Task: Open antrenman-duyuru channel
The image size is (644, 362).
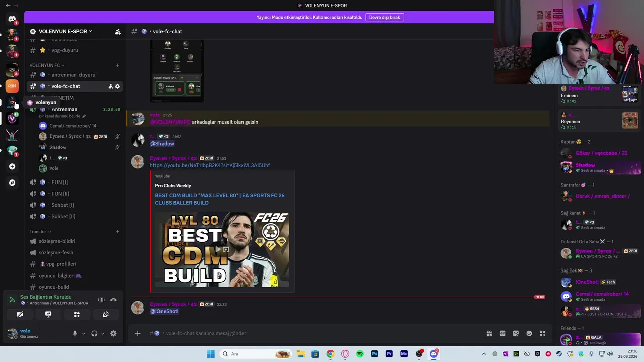Action: coord(74,75)
